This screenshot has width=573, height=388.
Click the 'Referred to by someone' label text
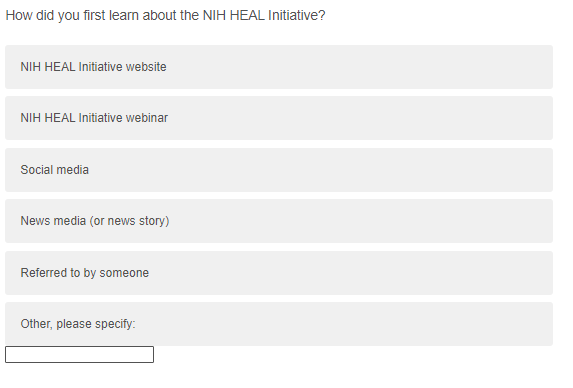pyautogui.click(x=84, y=273)
